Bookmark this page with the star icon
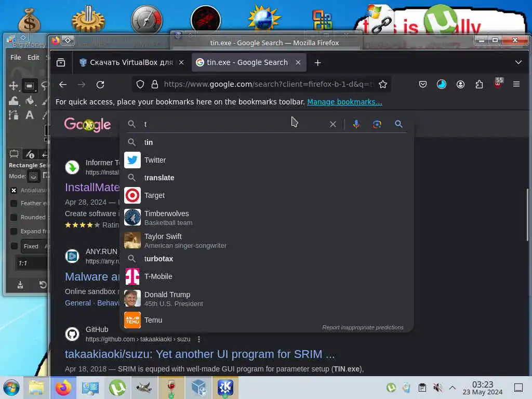Image resolution: width=532 pixels, height=399 pixels. [383, 85]
